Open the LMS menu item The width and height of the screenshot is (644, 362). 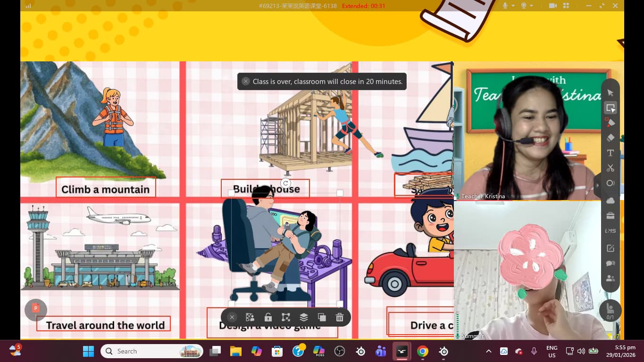[610, 231]
